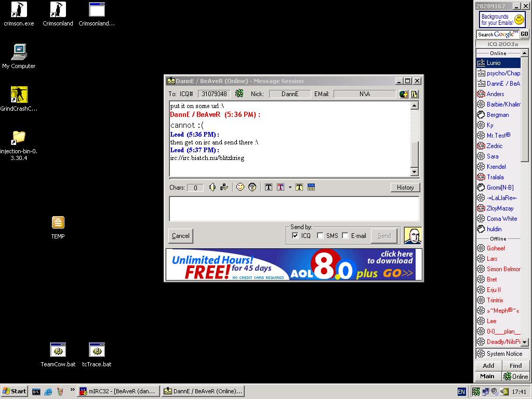Click the Find button in ICQ
This screenshot has width=532, height=399.
515,365
